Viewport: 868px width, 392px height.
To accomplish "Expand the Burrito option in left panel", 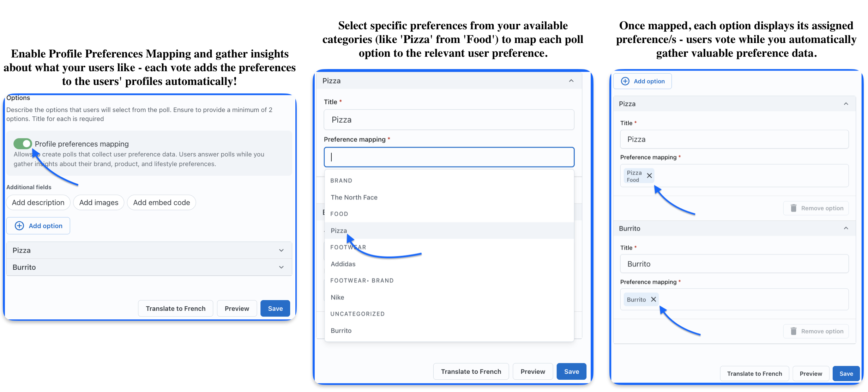I will point(149,267).
